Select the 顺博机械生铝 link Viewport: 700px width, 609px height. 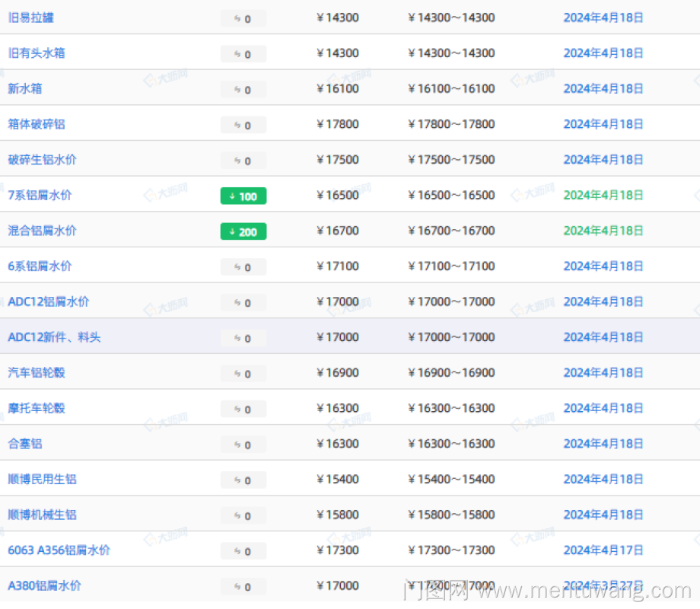43,515
